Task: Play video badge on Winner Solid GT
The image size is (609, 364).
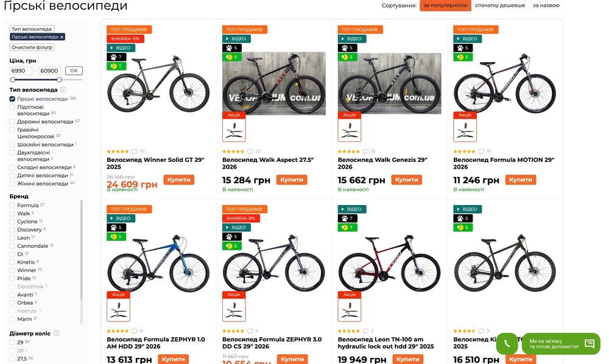Action: point(121,47)
